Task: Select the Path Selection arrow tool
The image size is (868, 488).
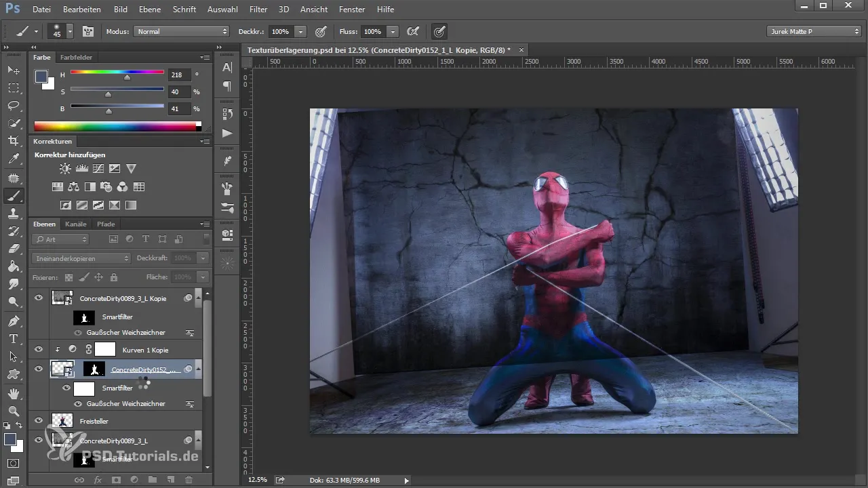Action: [x=14, y=356]
